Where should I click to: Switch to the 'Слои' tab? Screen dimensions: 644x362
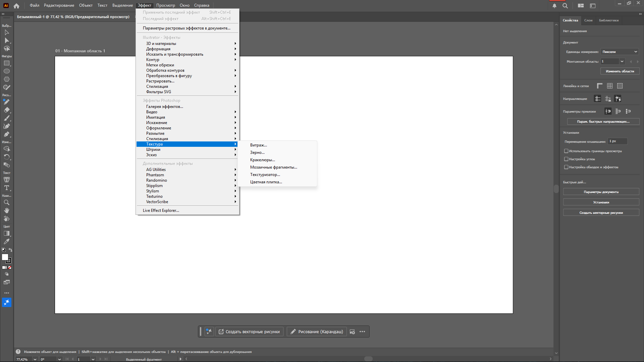(x=588, y=20)
